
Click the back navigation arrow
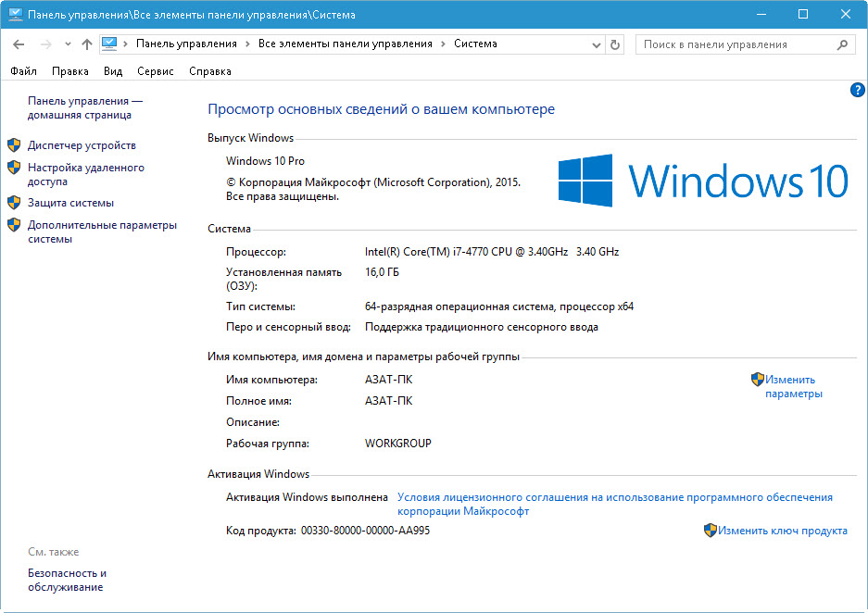[x=19, y=44]
